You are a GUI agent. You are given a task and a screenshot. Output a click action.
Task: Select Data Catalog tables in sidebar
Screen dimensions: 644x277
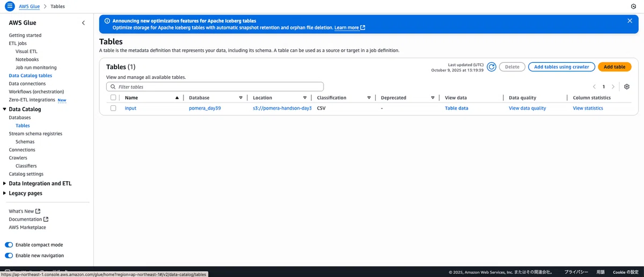(31, 76)
